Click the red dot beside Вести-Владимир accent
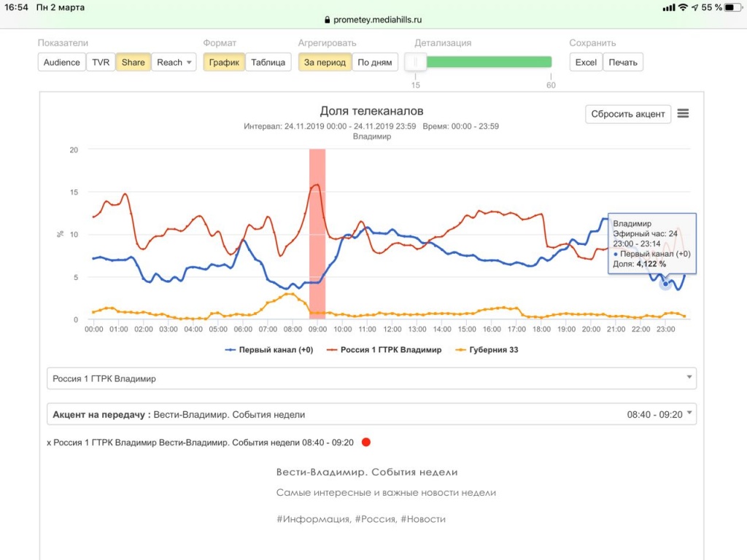Image resolution: width=747 pixels, height=560 pixels. click(x=366, y=443)
